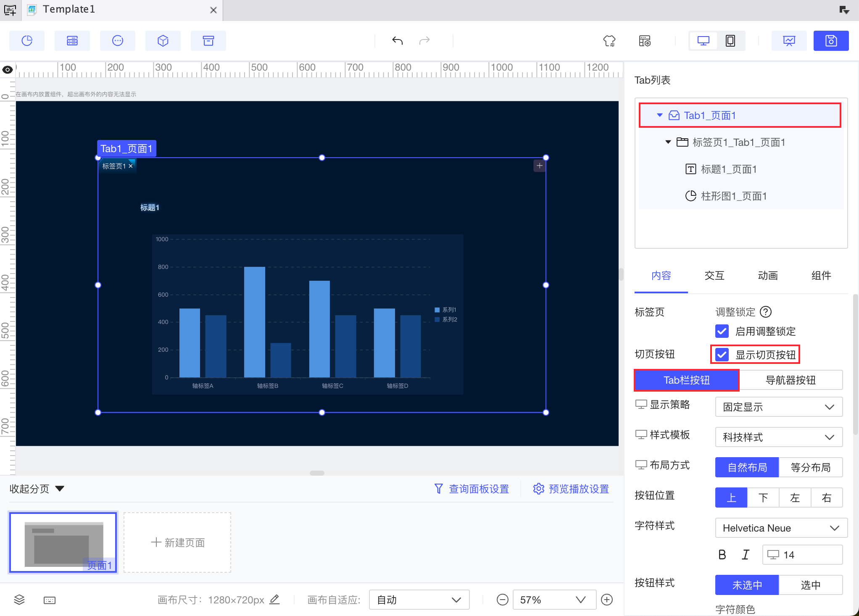Open the 57% zoom dropdown
This screenshot has width=859, height=616.
click(554, 600)
